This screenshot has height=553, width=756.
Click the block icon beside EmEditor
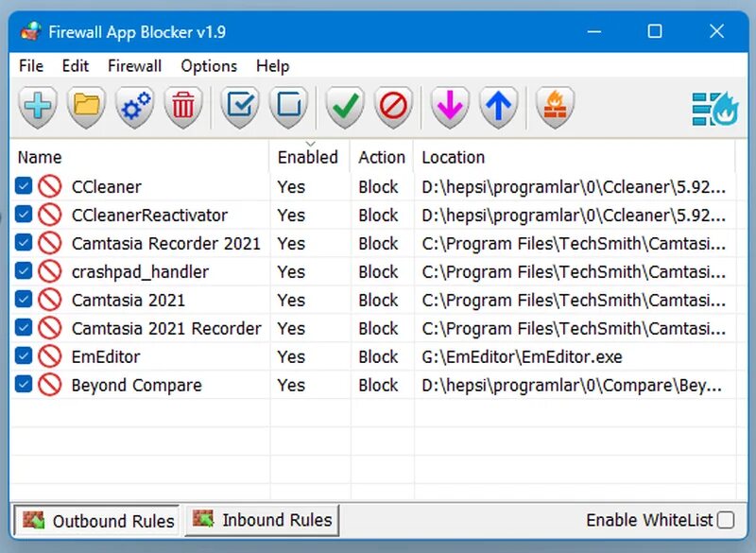pyautogui.click(x=50, y=356)
